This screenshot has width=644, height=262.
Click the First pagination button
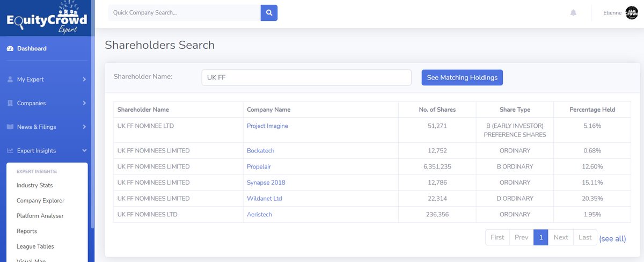497,237
